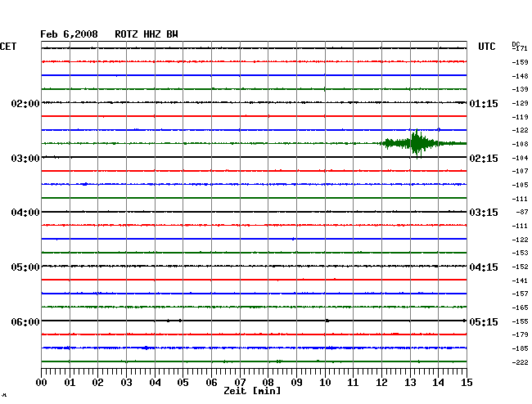The height and width of the screenshot is (404, 532).
Task: Select the 07 minute axis tick label
Action: coord(240,383)
